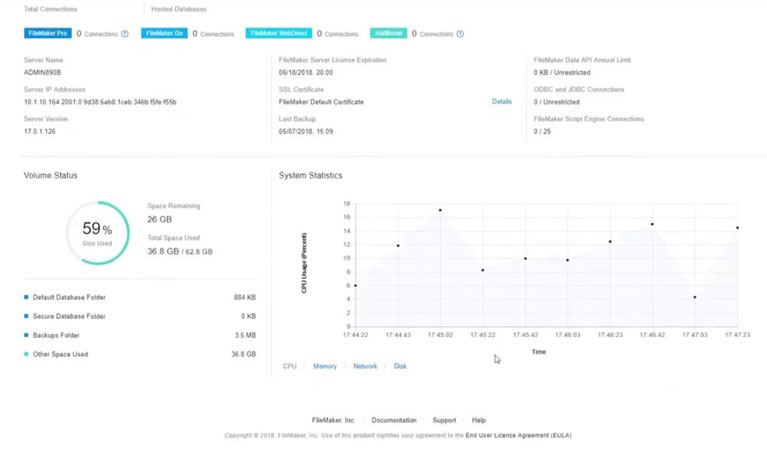Click the Total Connections label

50,9
